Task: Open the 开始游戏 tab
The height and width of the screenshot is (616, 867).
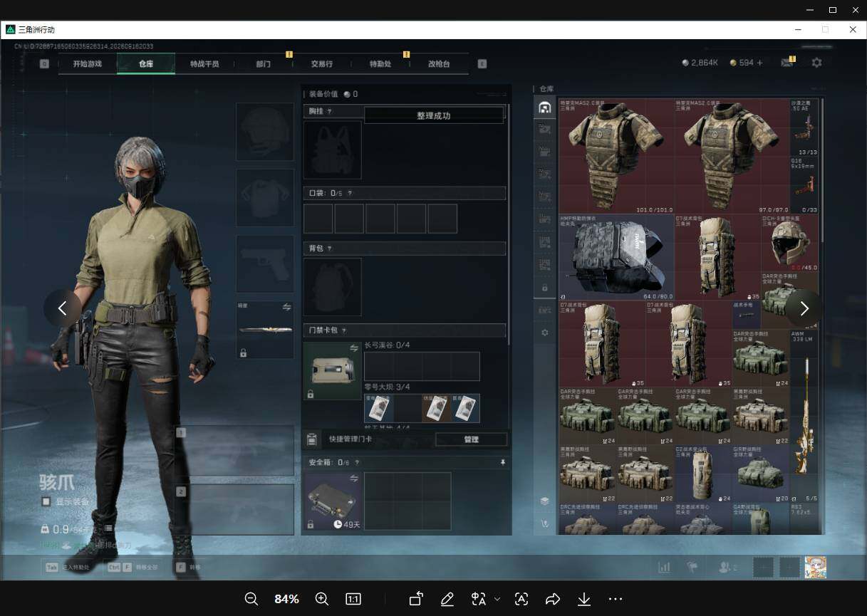Action: coord(87,63)
